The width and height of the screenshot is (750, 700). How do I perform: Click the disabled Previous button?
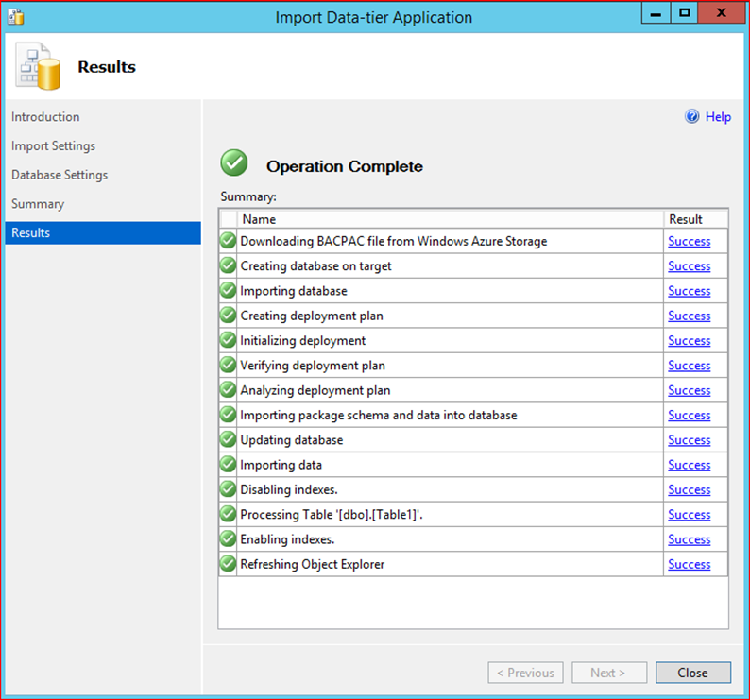[526, 673]
